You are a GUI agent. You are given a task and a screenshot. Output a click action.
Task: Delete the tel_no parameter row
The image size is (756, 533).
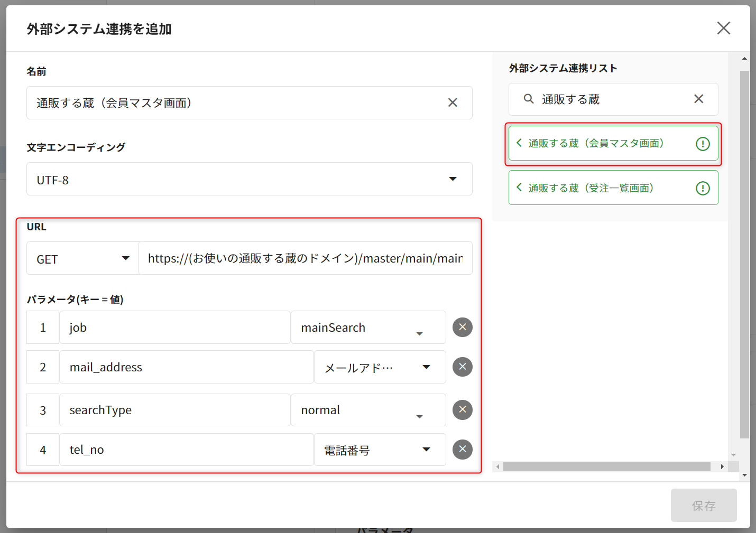click(462, 450)
